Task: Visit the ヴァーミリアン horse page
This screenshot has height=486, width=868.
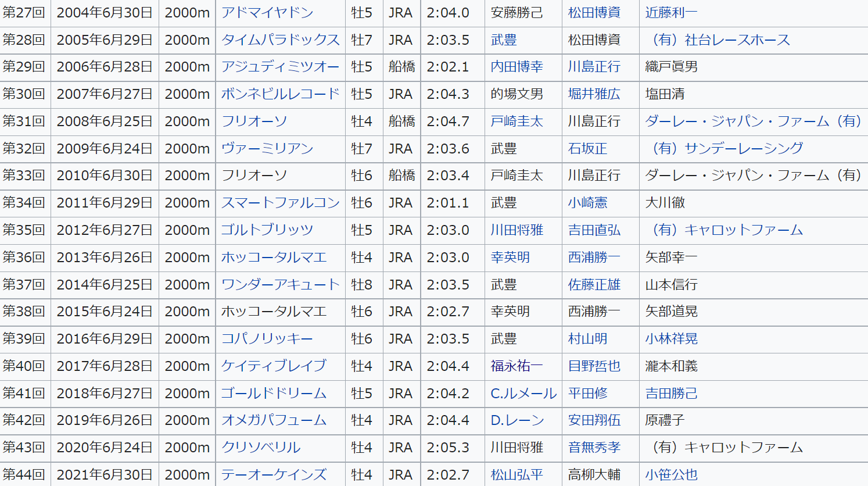Action: [x=267, y=148]
